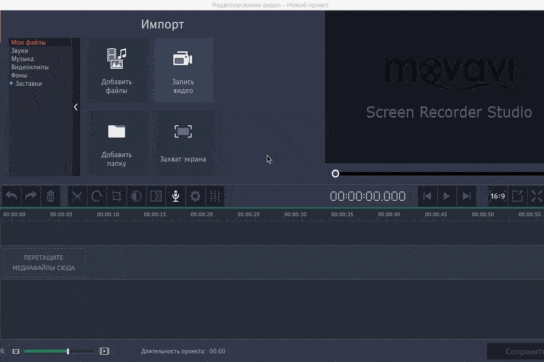Toggle fullscreen preview icon

[536, 196]
